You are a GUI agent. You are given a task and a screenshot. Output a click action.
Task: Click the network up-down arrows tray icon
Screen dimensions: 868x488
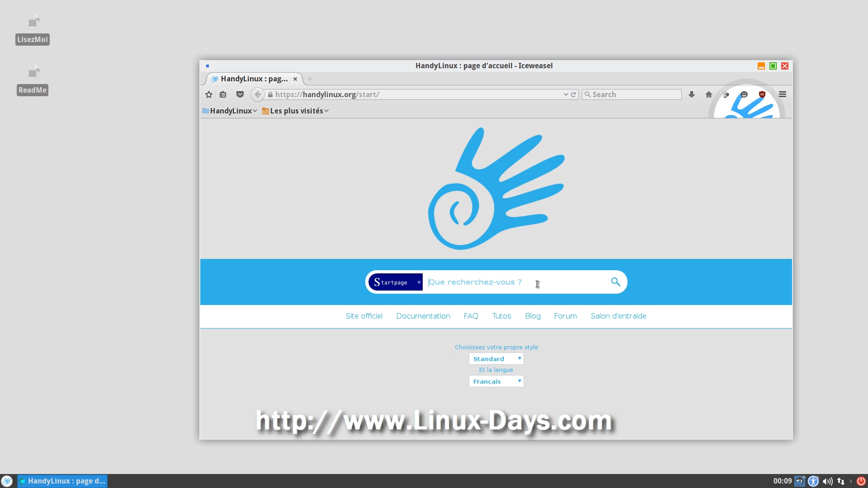click(x=841, y=481)
